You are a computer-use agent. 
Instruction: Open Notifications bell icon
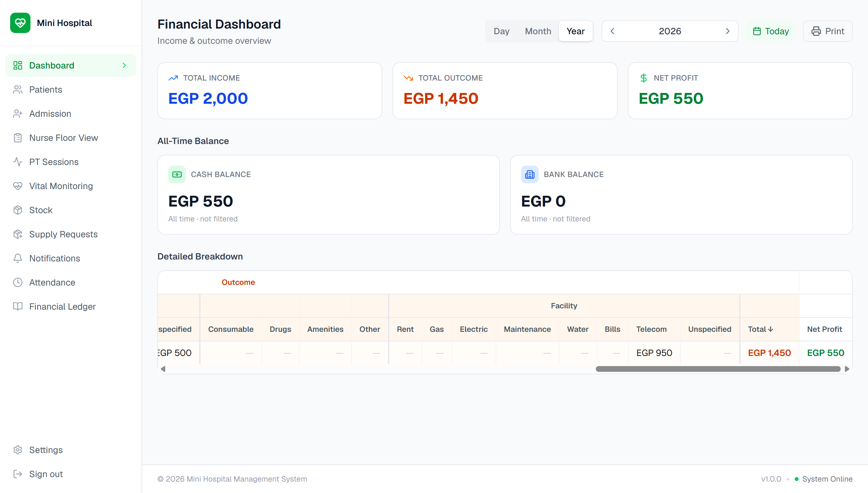click(x=17, y=258)
